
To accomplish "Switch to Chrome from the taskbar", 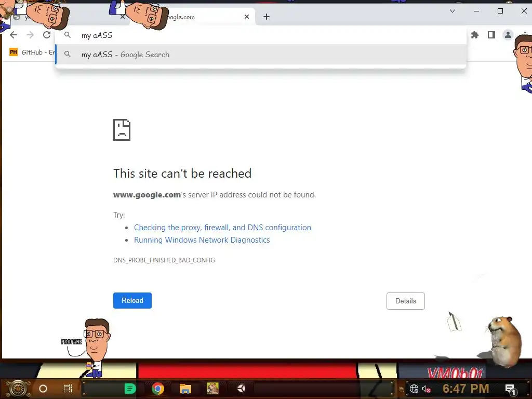I will click(x=158, y=389).
